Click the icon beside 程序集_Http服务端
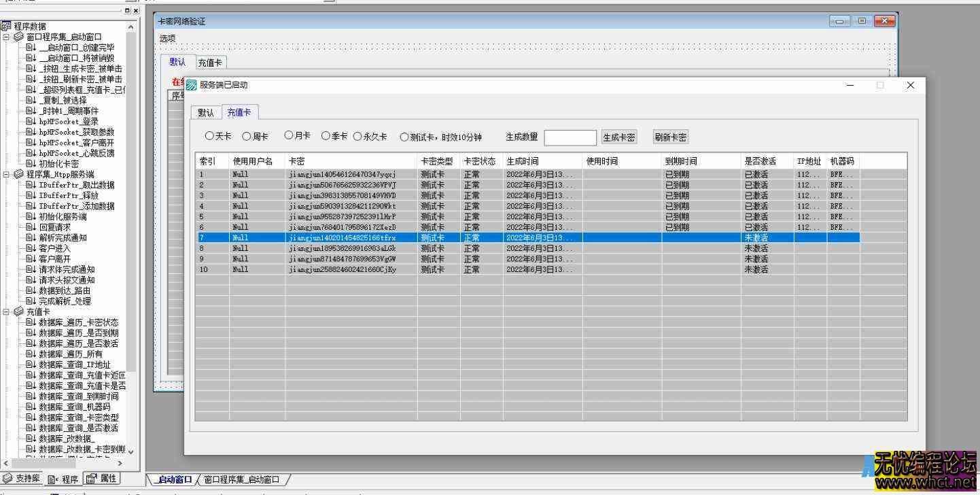980x495 pixels. (x=19, y=173)
